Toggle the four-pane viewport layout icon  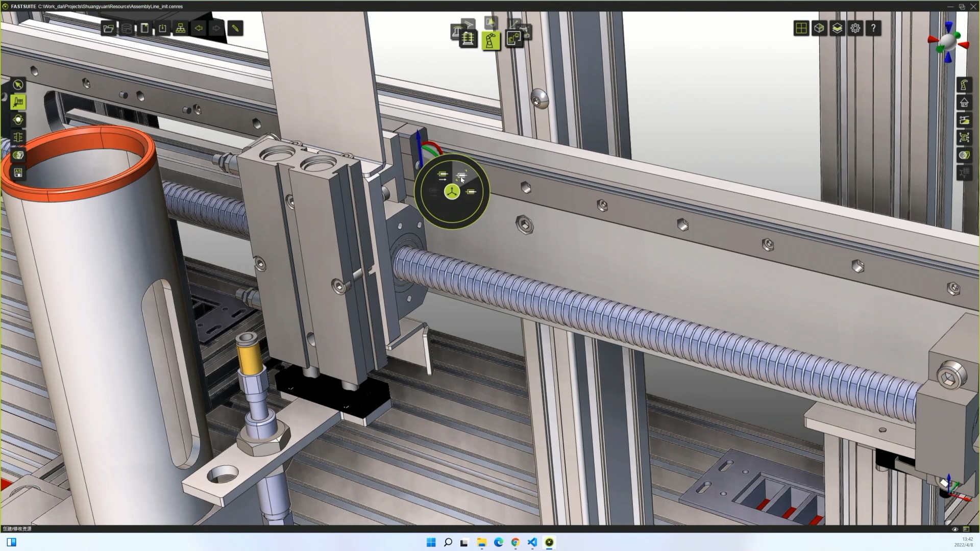(x=801, y=29)
